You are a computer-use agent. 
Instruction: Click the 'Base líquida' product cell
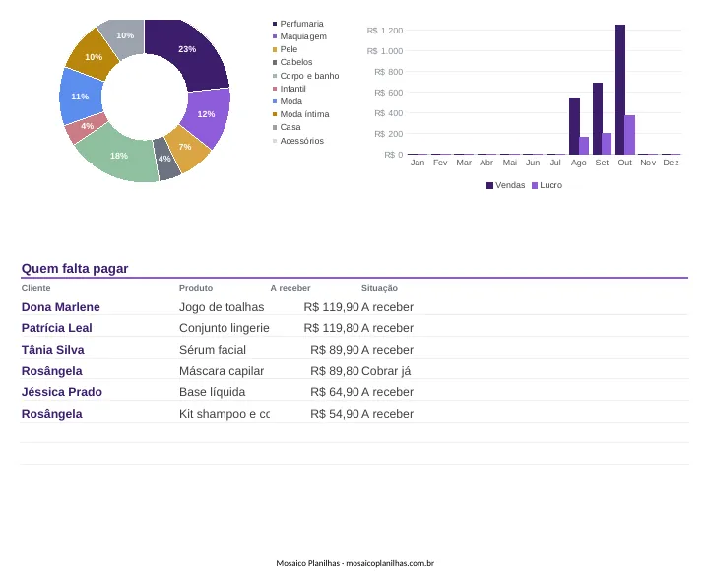[213, 392]
